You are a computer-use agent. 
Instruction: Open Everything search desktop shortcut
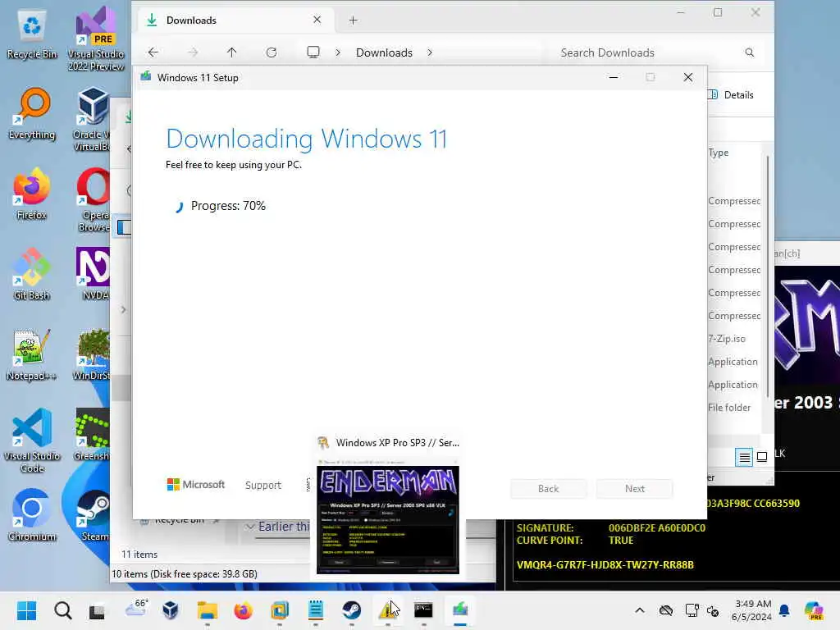[x=32, y=114]
